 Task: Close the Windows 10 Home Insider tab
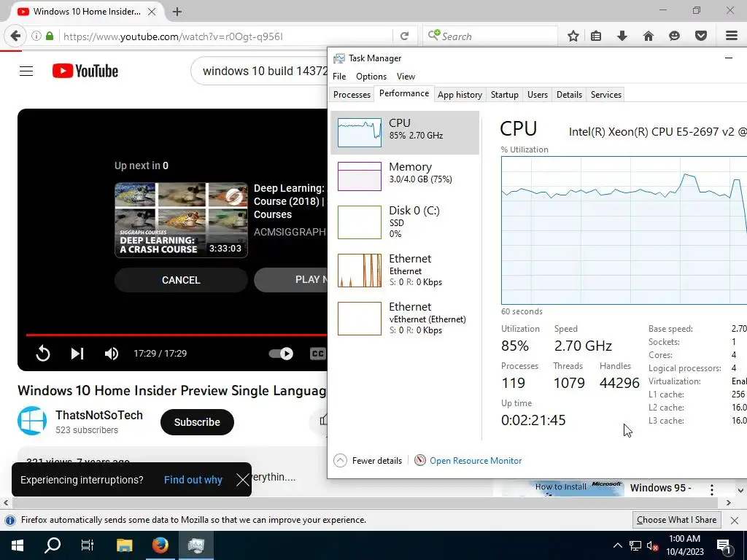pos(152,12)
